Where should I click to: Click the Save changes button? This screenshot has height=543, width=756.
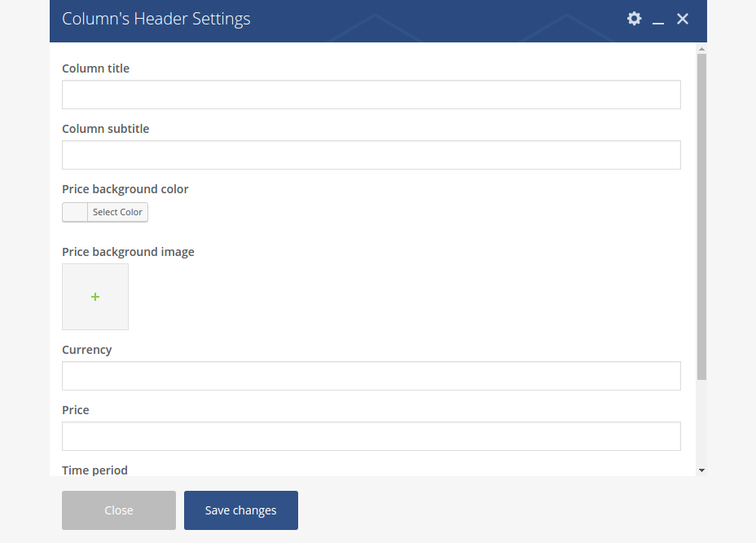[241, 510]
